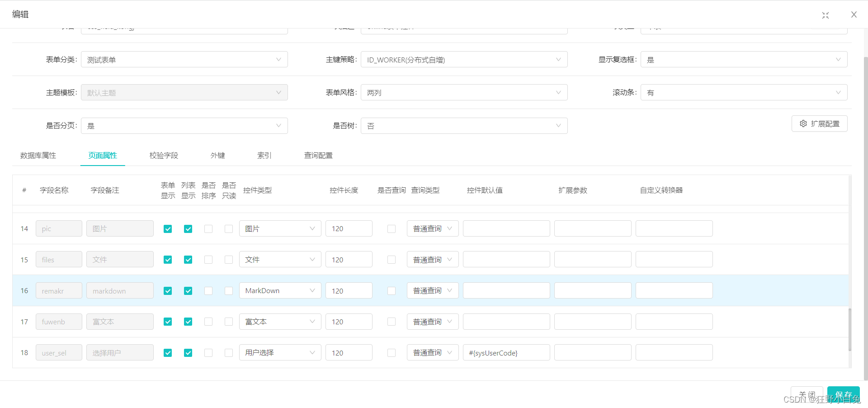The image size is (868, 408).
Task: Open the MarkDown control type dropdown on remakr row
Action: tap(312, 290)
